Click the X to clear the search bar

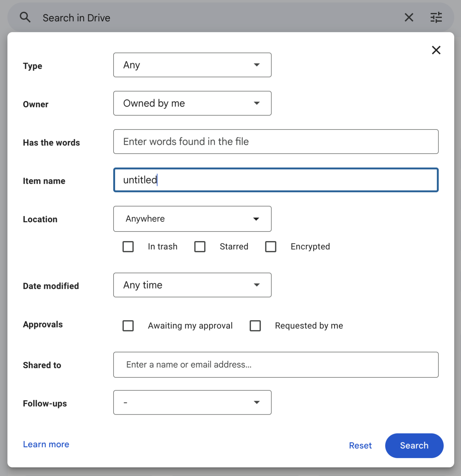(409, 17)
